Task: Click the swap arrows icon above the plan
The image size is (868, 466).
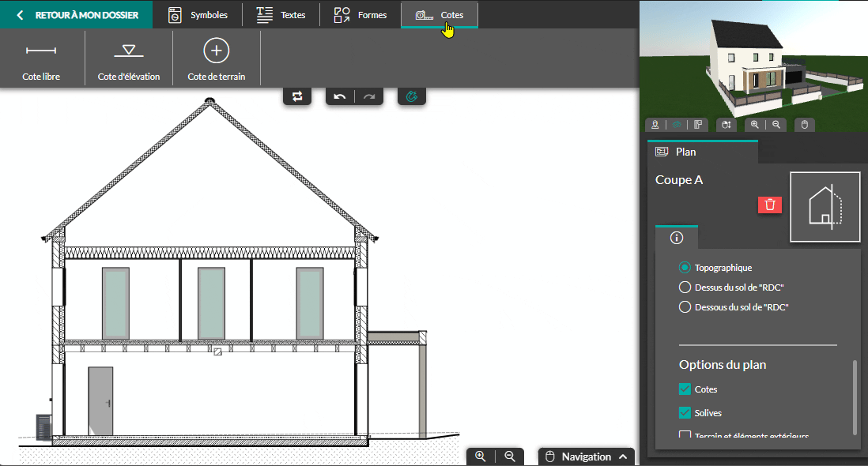Action: 297,96
